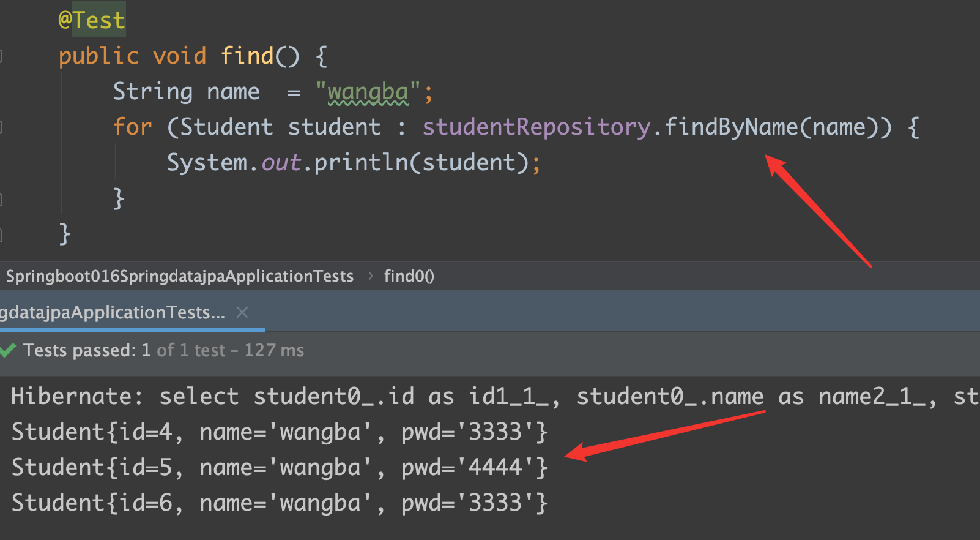Click the studentRepository field reference
Viewport: 980px width, 540px height.
(536, 127)
